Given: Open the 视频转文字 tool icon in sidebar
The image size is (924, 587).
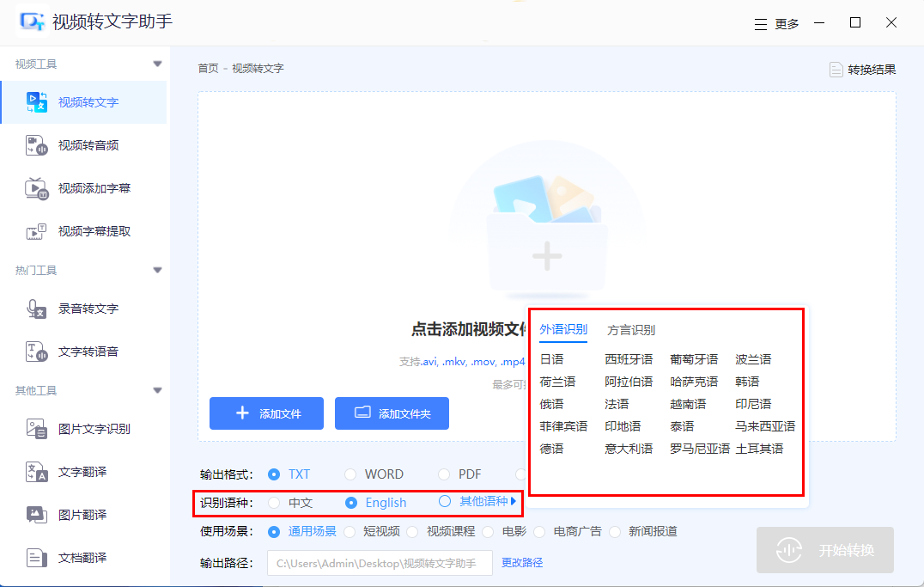Looking at the screenshot, I should coord(37,102).
